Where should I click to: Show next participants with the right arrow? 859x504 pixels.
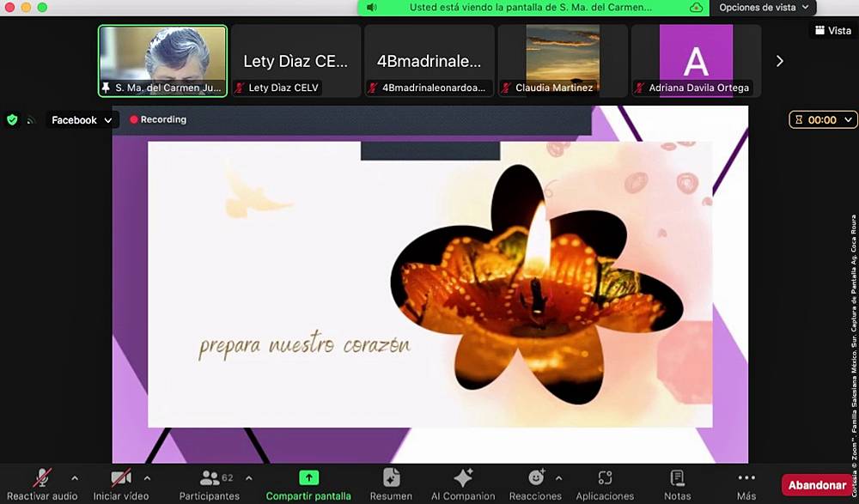pos(780,61)
